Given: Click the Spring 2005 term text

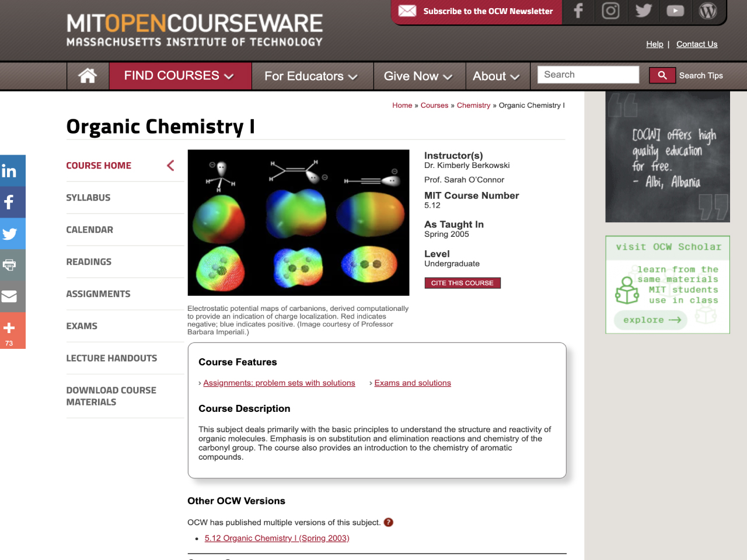Looking at the screenshot, I should (446, 235).
